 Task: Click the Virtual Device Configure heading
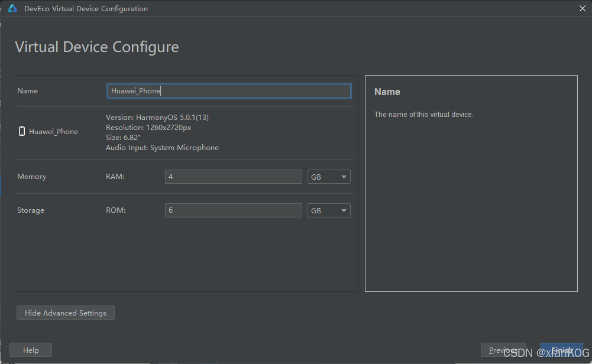point(96,47)
